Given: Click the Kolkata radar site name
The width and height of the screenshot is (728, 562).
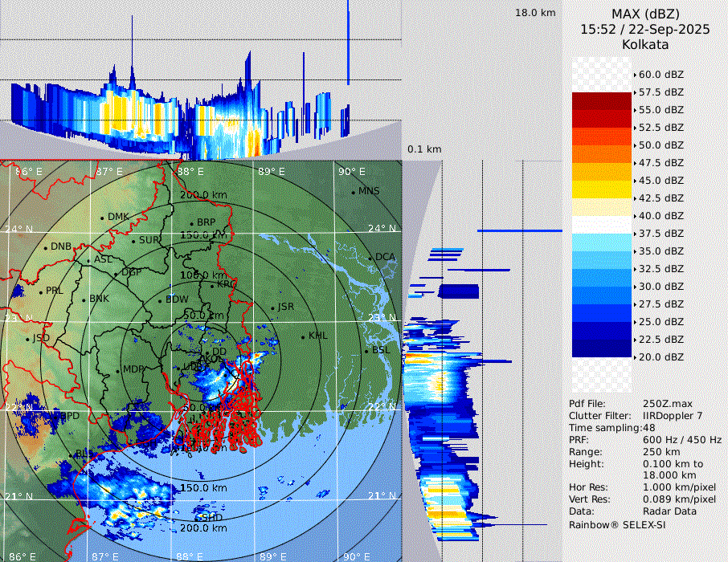Looking at the screenshot, I should click(x=644, y=44).
